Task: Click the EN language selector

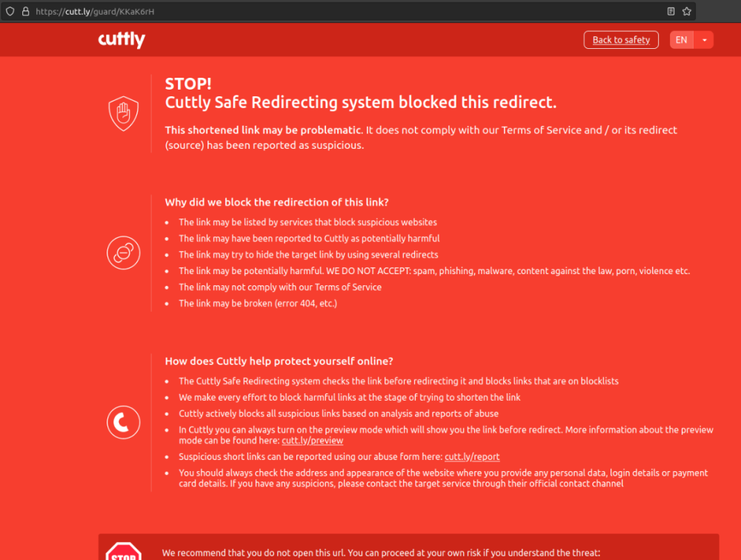Action: (x=681, y=40)
